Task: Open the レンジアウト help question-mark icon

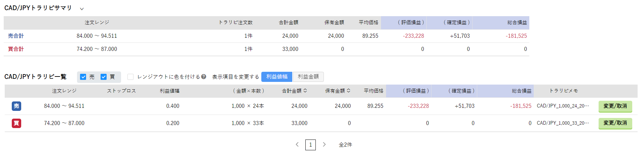Action: tap(203, 77)
